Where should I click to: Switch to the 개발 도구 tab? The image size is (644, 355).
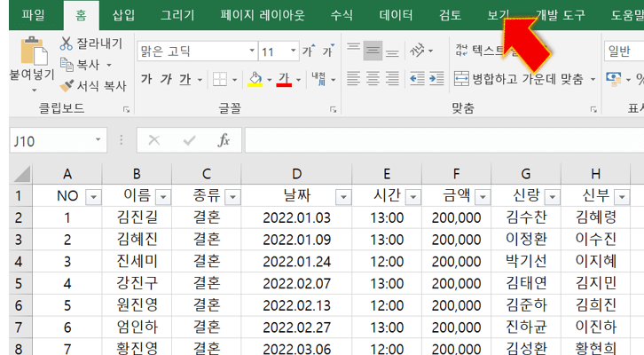[561, 15]
